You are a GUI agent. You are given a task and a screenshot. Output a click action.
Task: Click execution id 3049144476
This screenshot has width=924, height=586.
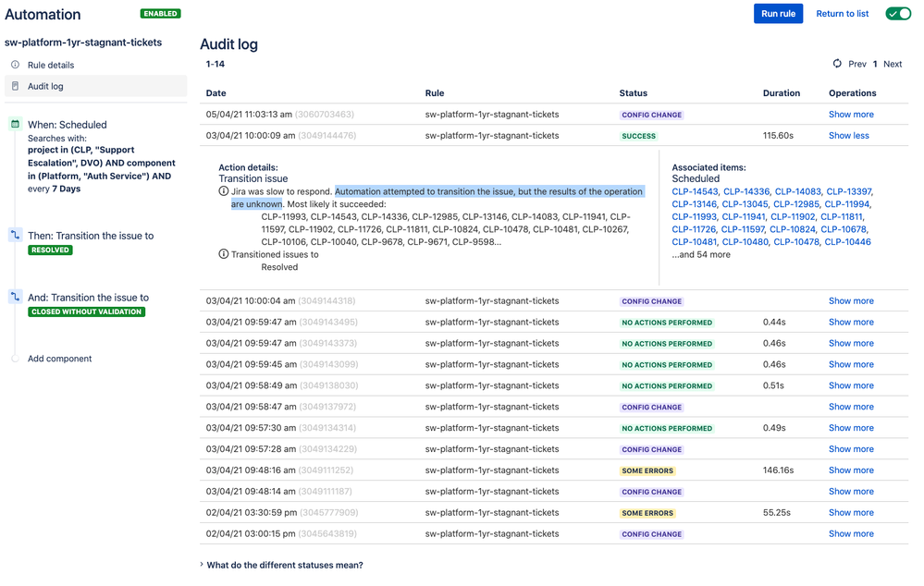coord(327,136)
